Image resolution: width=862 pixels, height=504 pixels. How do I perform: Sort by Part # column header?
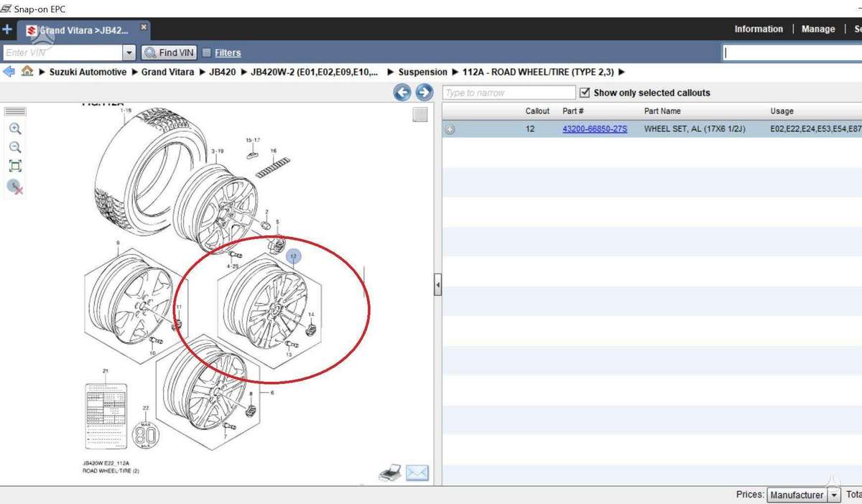click(x=573, y=111)
